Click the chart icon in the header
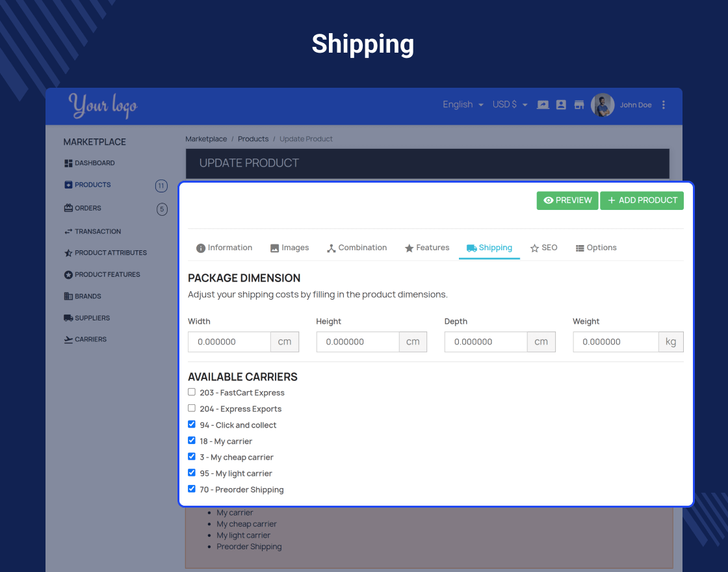The width and height of the screenshot is (728, 572). [x=543, y=105]
